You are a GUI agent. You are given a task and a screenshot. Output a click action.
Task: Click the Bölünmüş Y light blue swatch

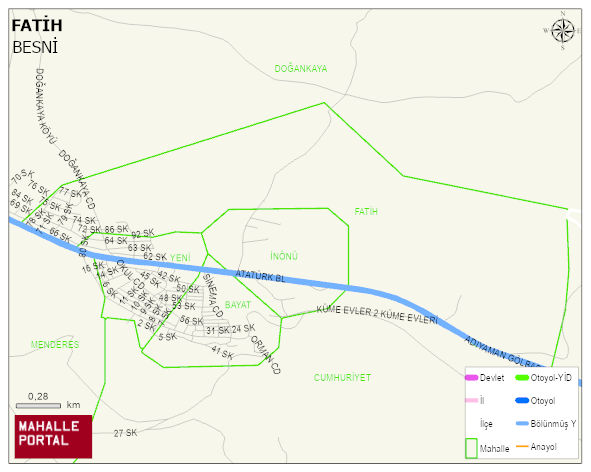(522, 423)
